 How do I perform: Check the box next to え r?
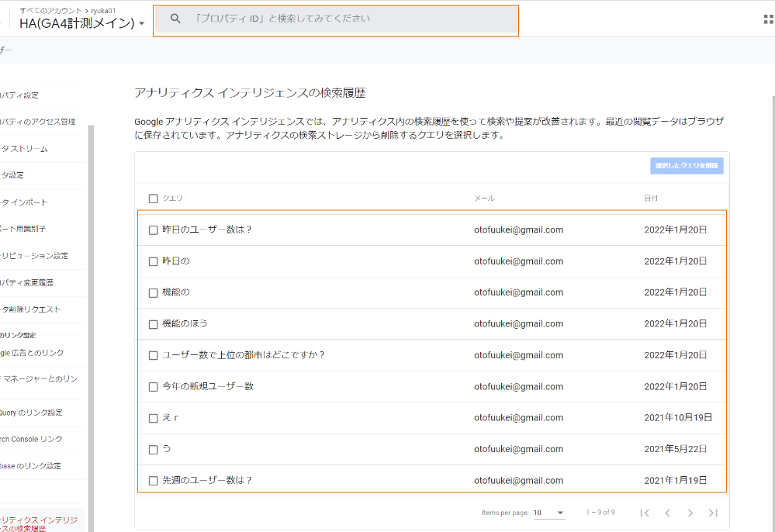point(154,418)
